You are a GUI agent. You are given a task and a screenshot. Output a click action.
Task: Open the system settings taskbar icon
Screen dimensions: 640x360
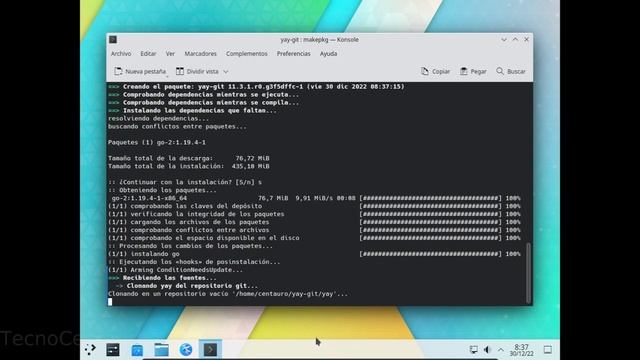(x=113, y=349)
